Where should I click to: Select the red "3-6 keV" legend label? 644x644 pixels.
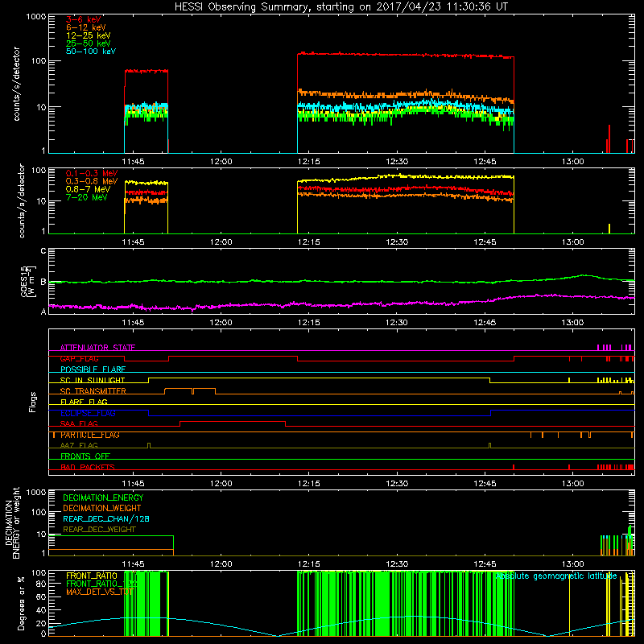tap(83, 19)
